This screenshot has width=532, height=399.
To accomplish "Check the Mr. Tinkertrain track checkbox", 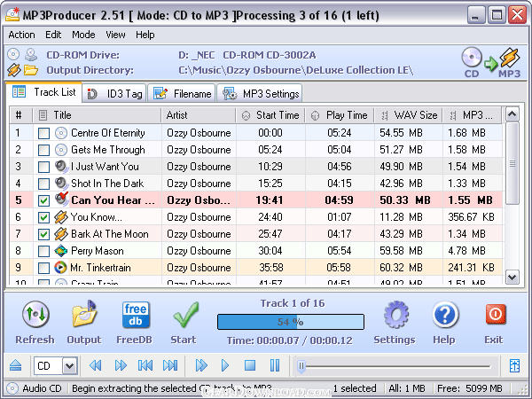I will (43, 268).
